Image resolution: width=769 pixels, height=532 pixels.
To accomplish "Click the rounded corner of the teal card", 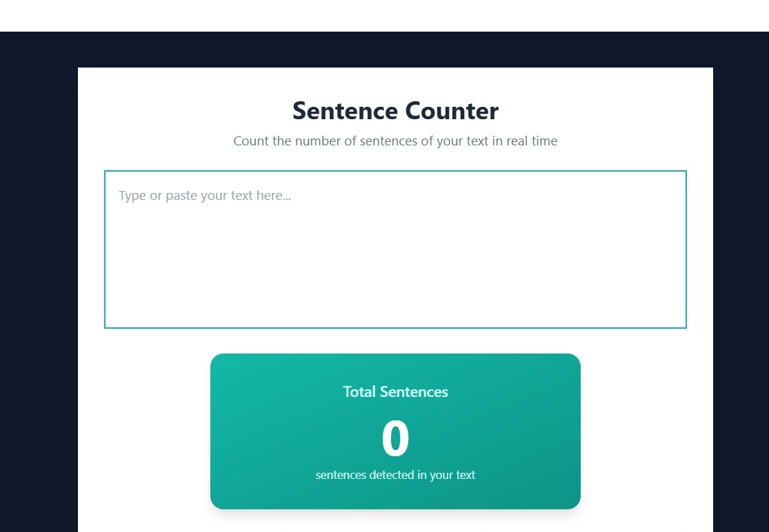I will (215, 358).
